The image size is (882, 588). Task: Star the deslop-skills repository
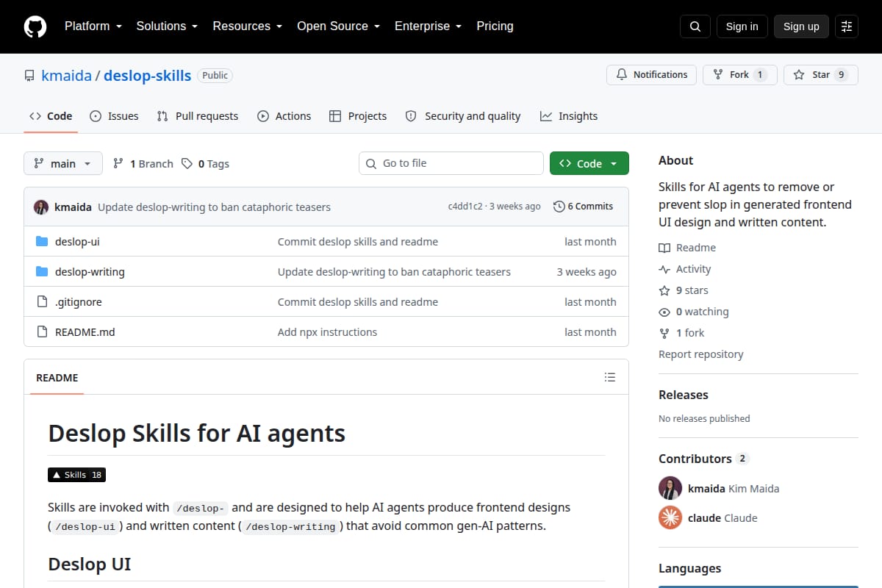tap(821, 75)
